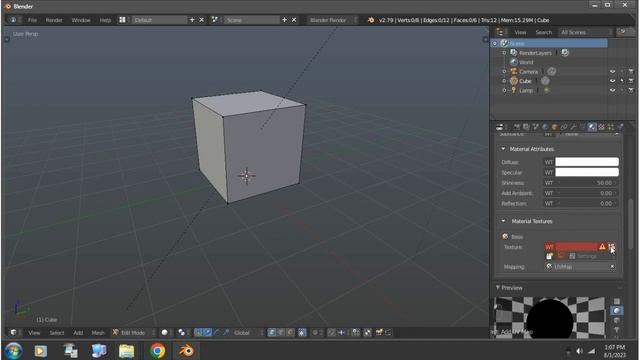Click the pivot point icon in viewport header
640x360 pixels.
(182, 333)
